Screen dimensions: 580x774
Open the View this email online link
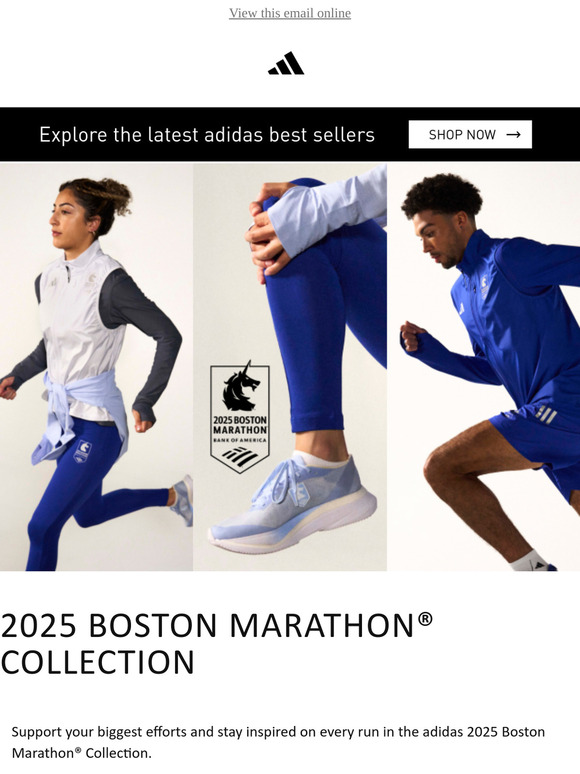(290, 13)
